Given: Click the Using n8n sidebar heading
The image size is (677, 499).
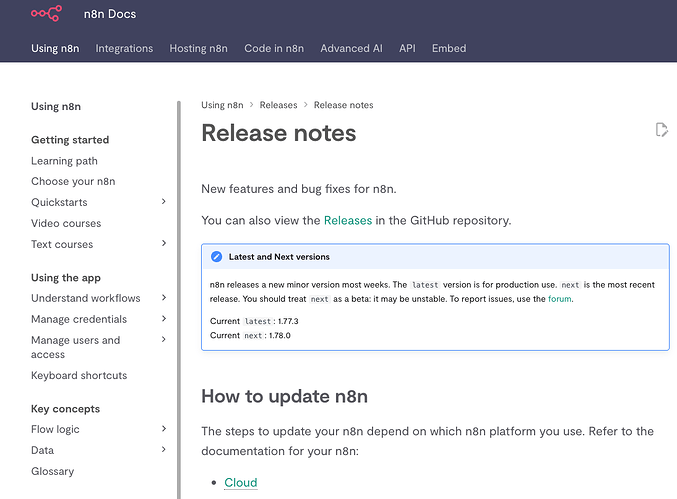Looking at the screenshot, I should (56, 107).
